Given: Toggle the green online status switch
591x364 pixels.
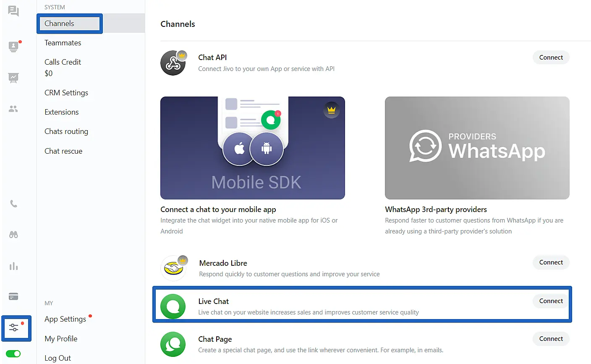Looking at the screenshot, I should [x=13, y=354].
